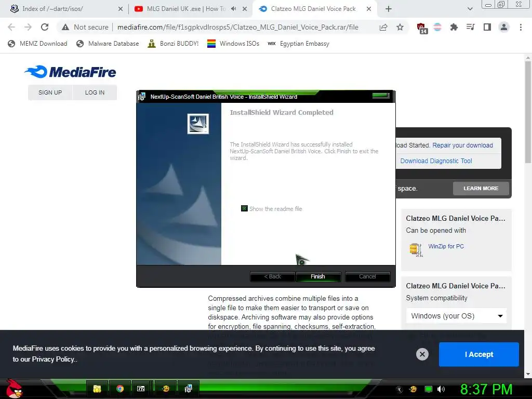Viewport: 532px width, 399px height.
Task: Expand the Windows (your OS) dropdown
Action: coord(456,316)
